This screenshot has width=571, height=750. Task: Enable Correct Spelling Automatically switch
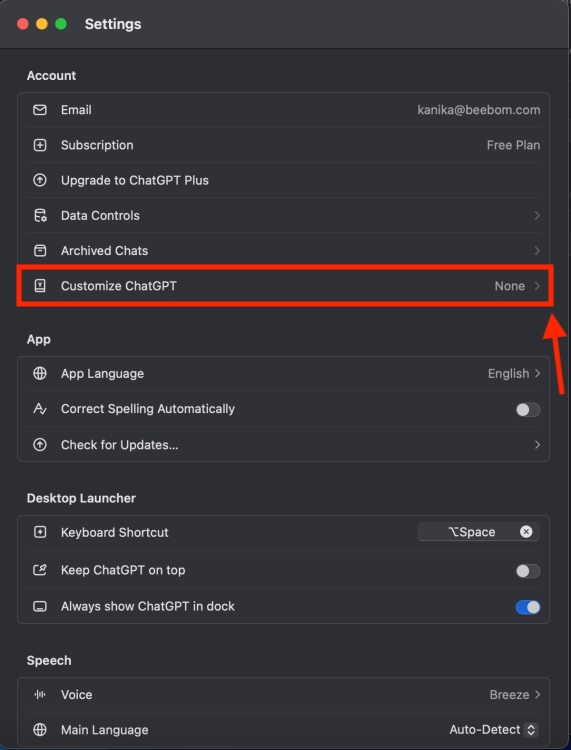tap(527, 409)
